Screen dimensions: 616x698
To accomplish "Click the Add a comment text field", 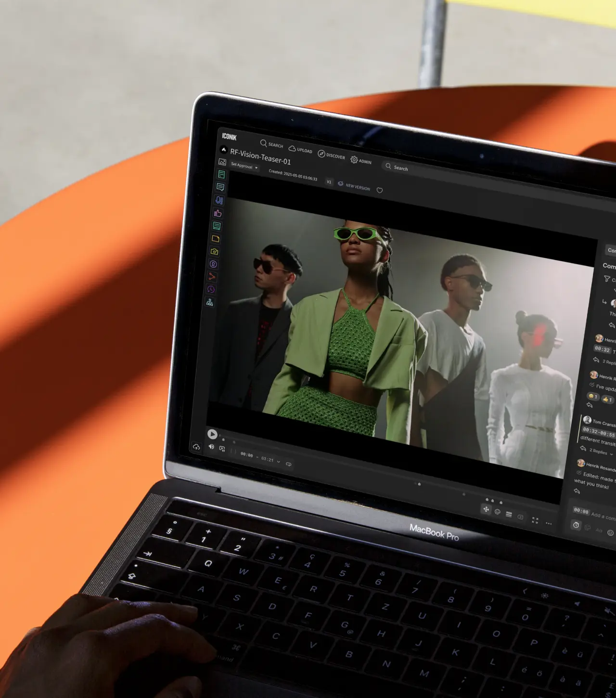I will (x=603, y=516).
